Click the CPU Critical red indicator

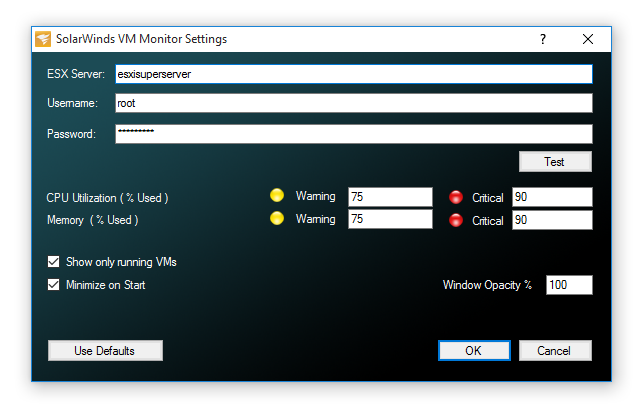pyautogui.click(x=456, y=197)
